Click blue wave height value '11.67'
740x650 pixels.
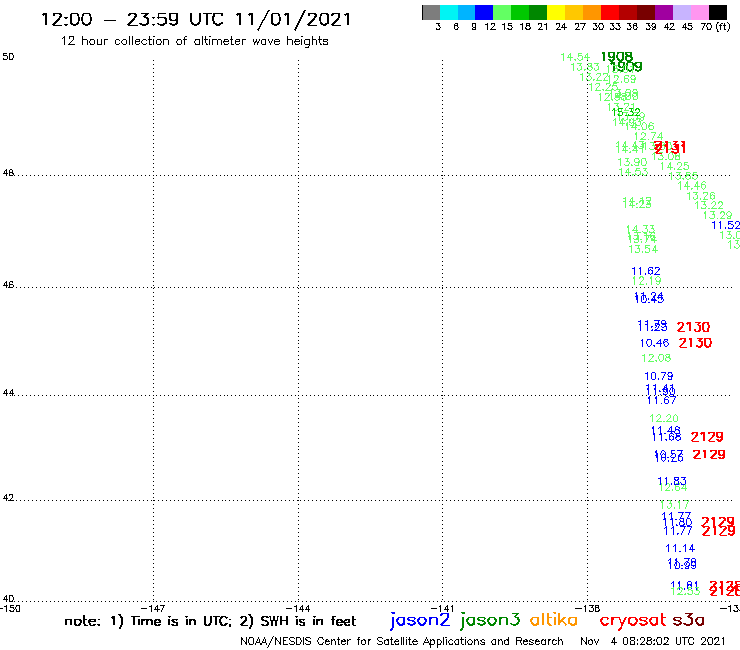661,400
